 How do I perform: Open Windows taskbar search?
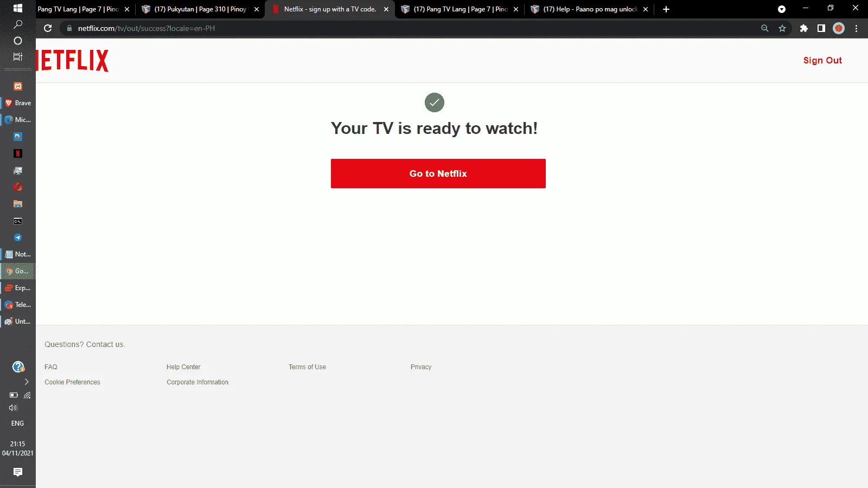17,24
